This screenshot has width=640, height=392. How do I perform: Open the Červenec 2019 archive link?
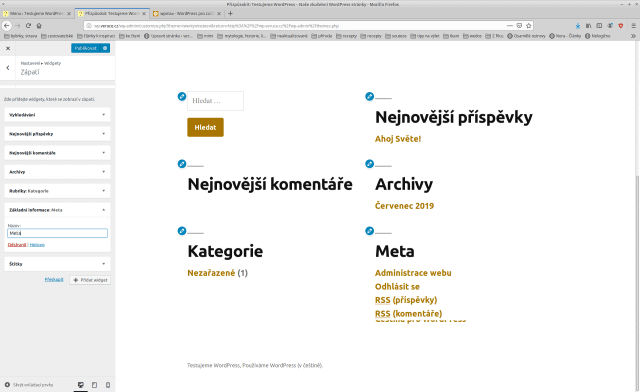coord(404,206)
